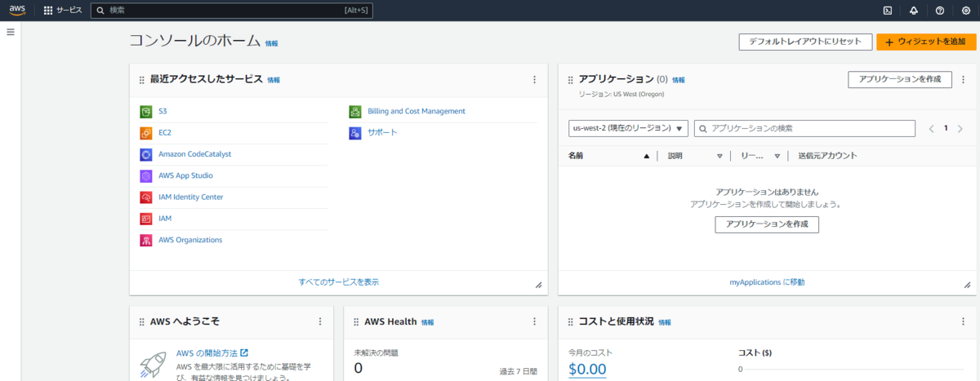The width and height of the screenshot is (980, 381).
Task: Open the help question mark menu
Action: point(940,11)
